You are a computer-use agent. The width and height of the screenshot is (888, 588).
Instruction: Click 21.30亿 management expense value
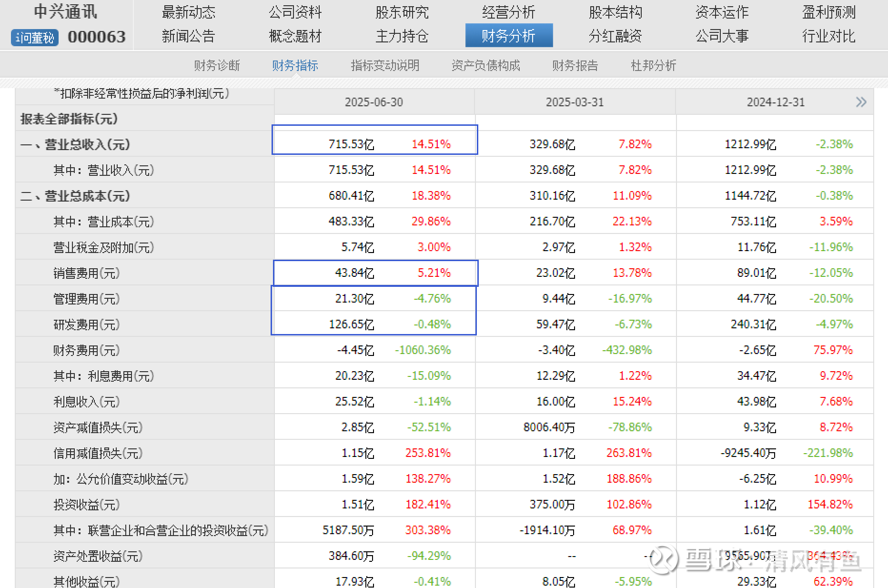point(355,298)
